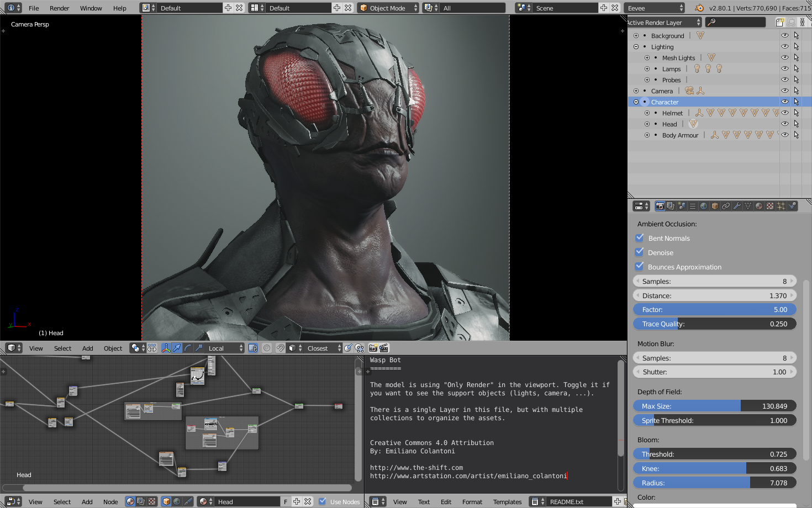
Task: Hide the Helmet collection with its eye toggle
Action: 785,113
